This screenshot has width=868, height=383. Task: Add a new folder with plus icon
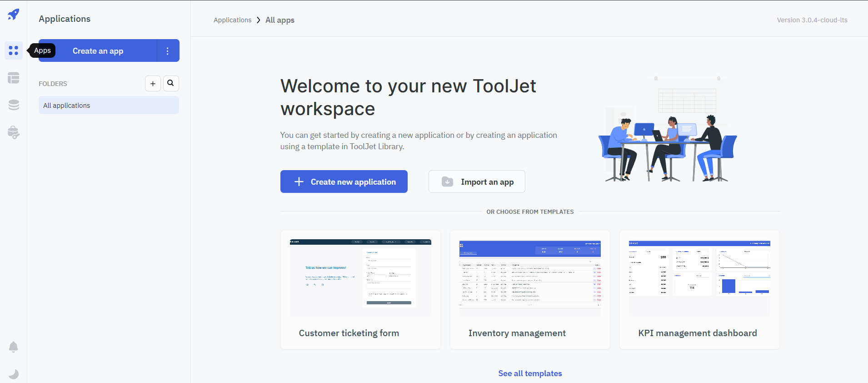click(x=153, y=84)
